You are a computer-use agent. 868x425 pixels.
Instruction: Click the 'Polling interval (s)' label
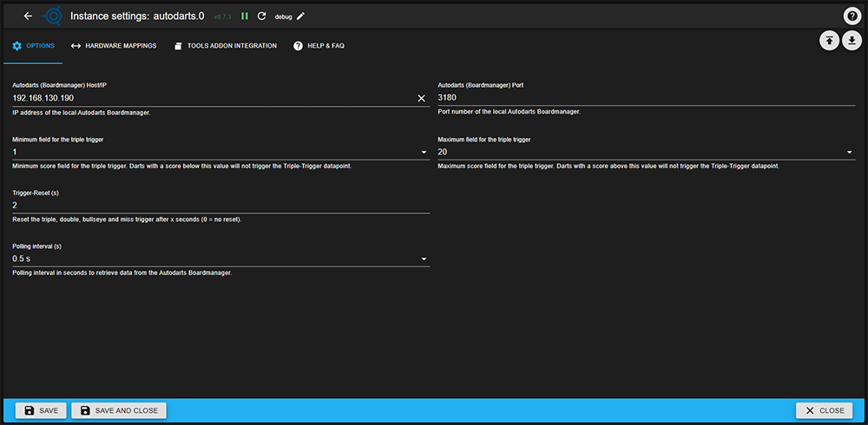point(36,246)
